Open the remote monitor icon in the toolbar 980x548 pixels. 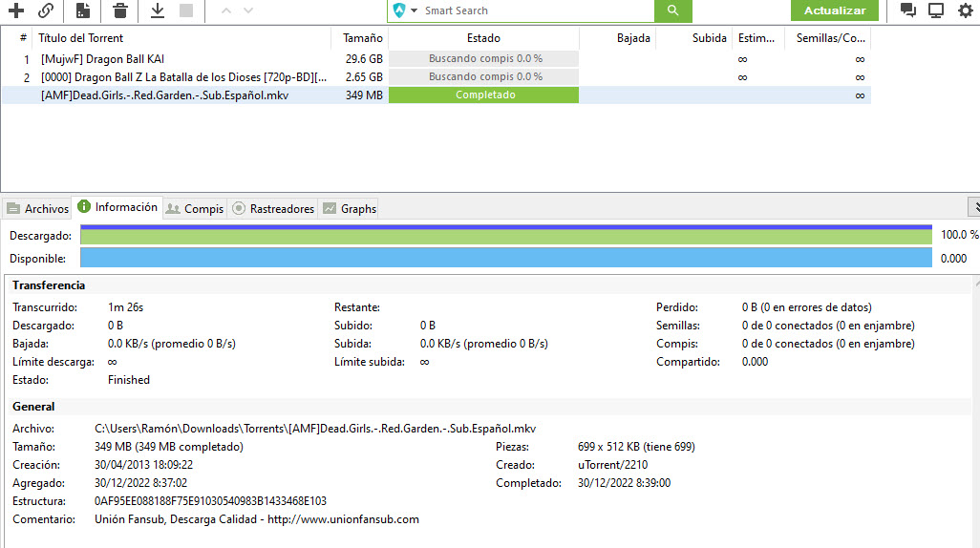936,11
